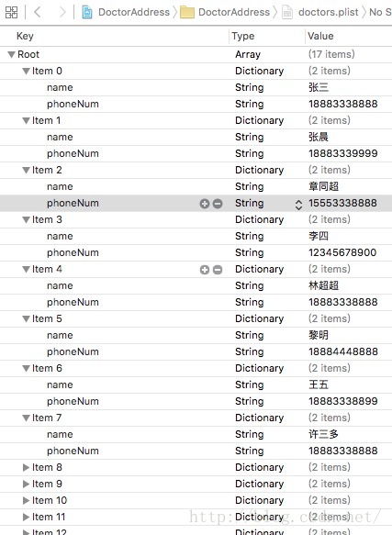Select Item 3 name key
The image size is (392, 535).
pos(60,236)
